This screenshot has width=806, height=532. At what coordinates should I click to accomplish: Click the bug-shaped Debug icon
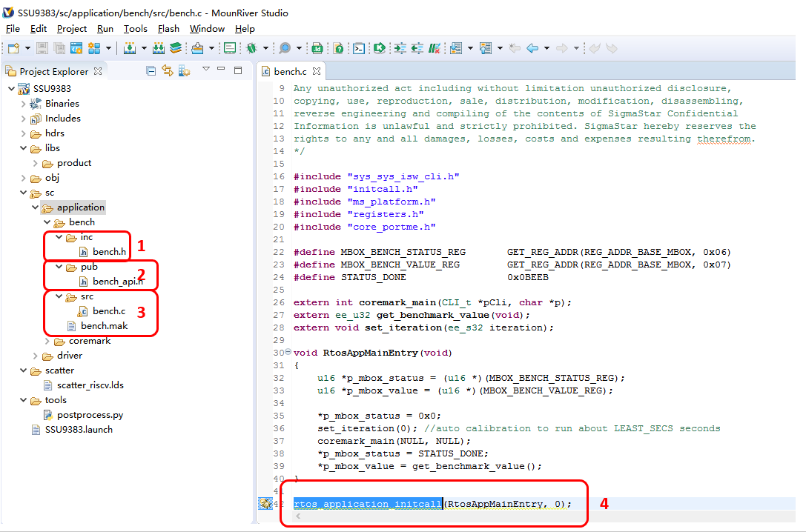click(252, 48)
